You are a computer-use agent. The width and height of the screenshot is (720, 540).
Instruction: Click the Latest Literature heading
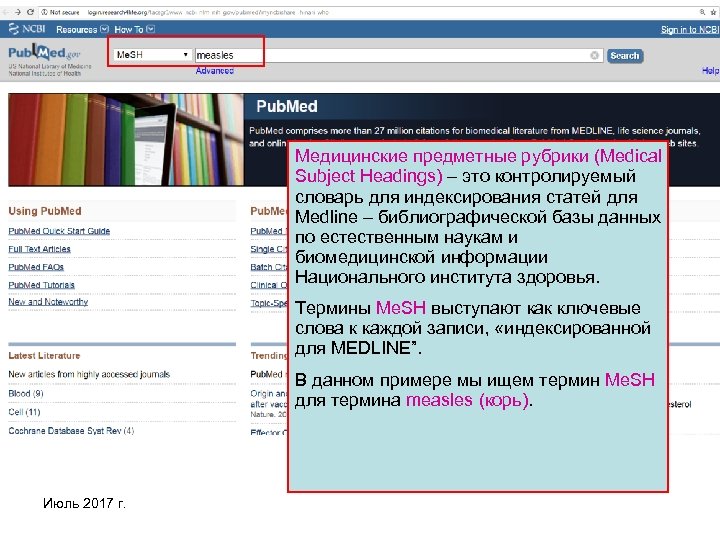(44, 356)
